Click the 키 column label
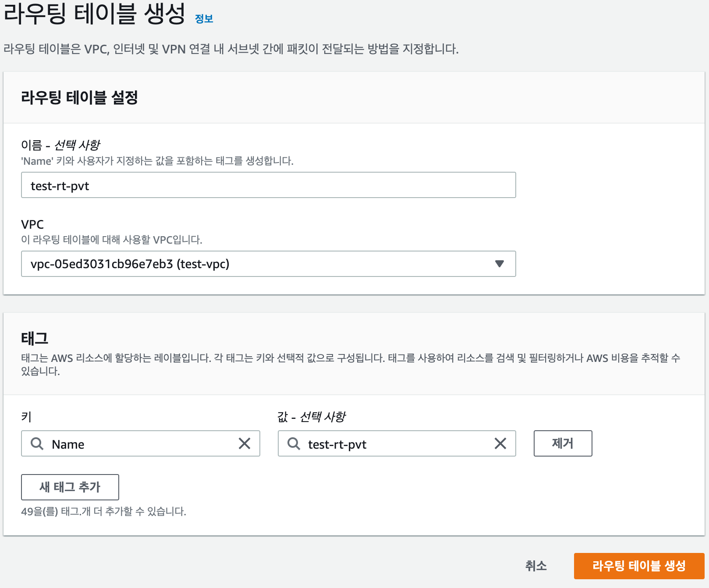 pyautogui.click(x=26, y=416)
